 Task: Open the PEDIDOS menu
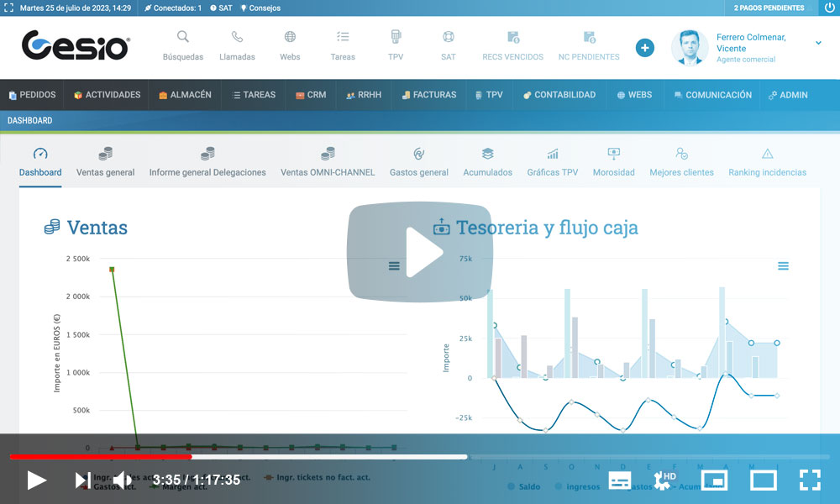(x=32, y=95)
